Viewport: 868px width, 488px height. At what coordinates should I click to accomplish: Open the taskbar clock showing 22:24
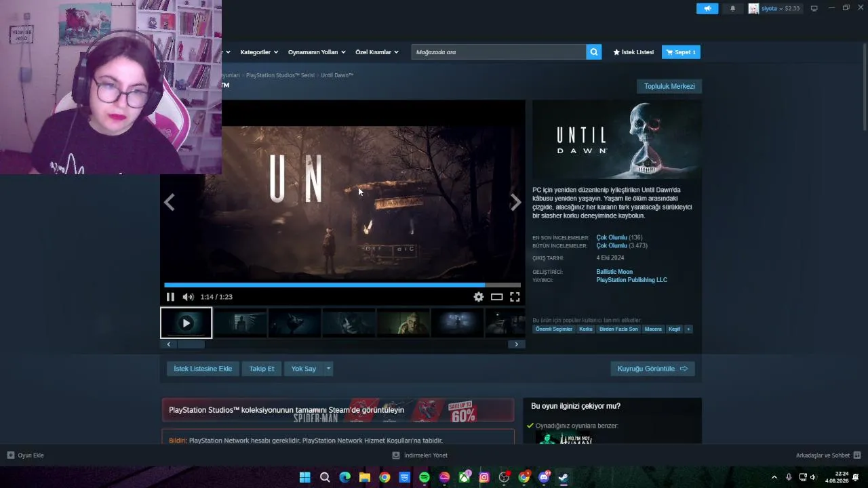(836, 477)
